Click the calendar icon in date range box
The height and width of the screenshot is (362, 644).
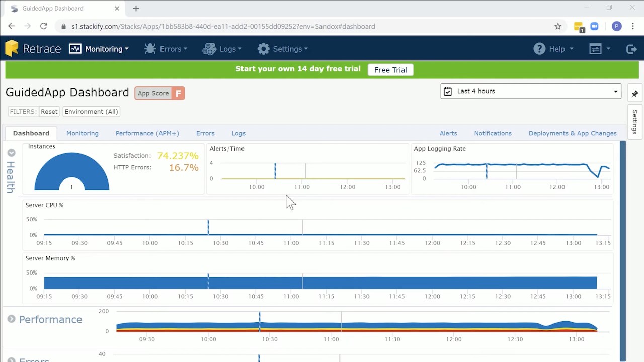(448, 92)
